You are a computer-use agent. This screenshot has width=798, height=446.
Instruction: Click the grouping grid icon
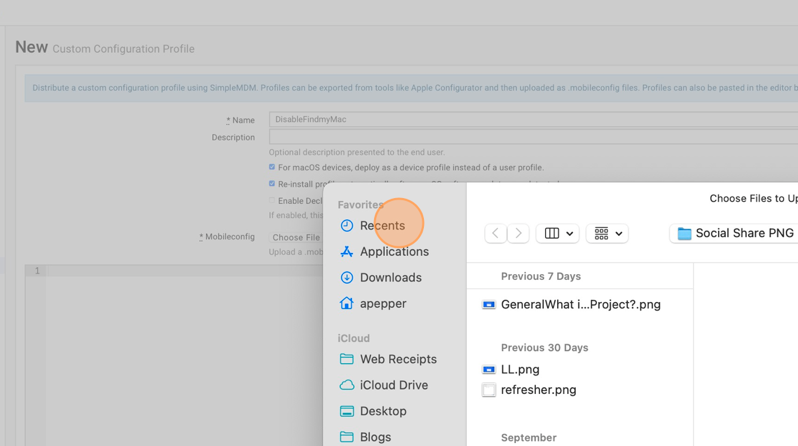(x=601, y=233)
